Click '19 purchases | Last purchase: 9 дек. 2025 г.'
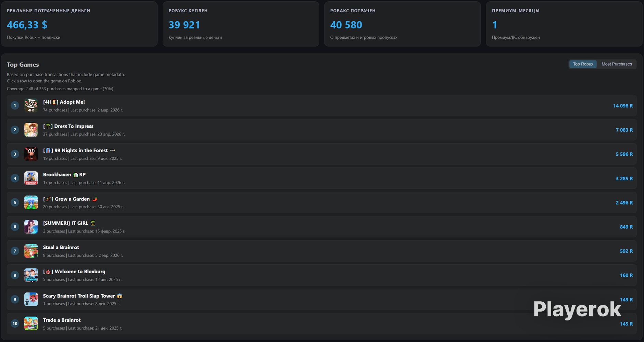Viewport: 644px width, 342px height. (83, 158)
